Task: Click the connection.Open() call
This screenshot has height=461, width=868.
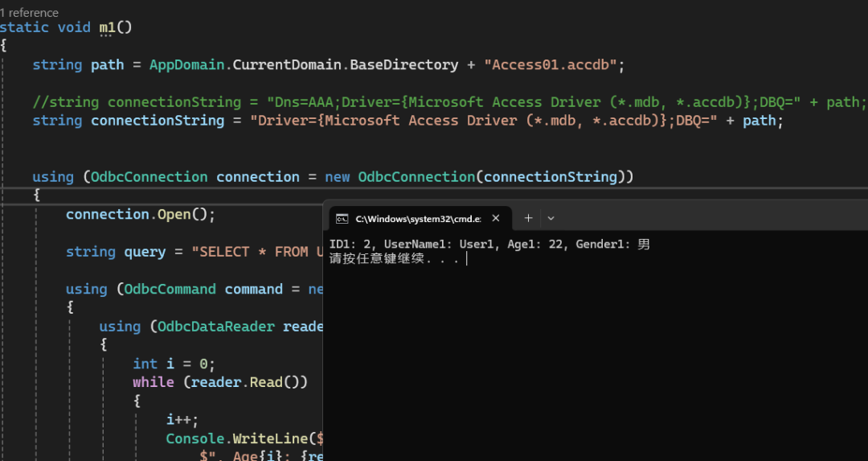Action: click(x=141, y=214)
